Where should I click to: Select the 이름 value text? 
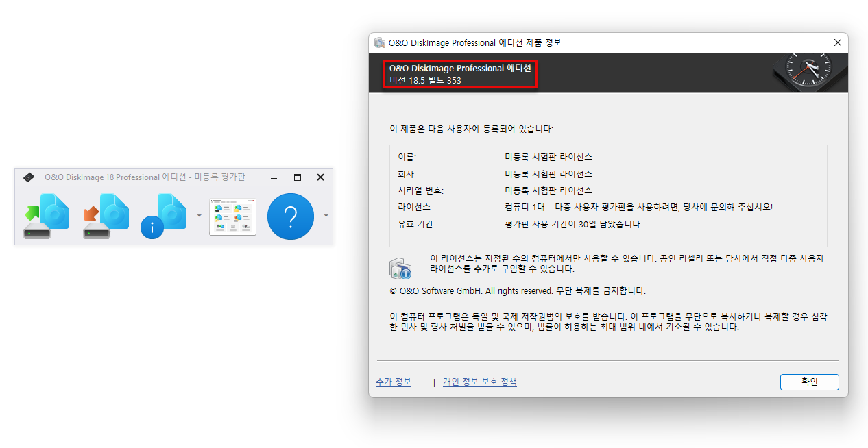[548, 157]
